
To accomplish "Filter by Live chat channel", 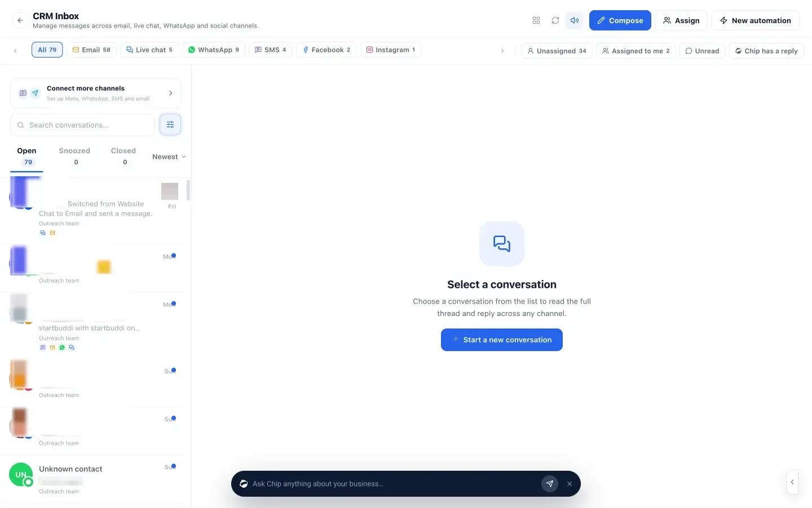I will (149, 50).
